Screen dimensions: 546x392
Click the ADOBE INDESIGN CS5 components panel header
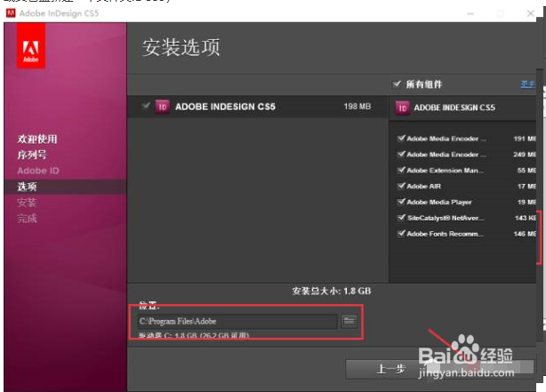click(x=462, y=108)
